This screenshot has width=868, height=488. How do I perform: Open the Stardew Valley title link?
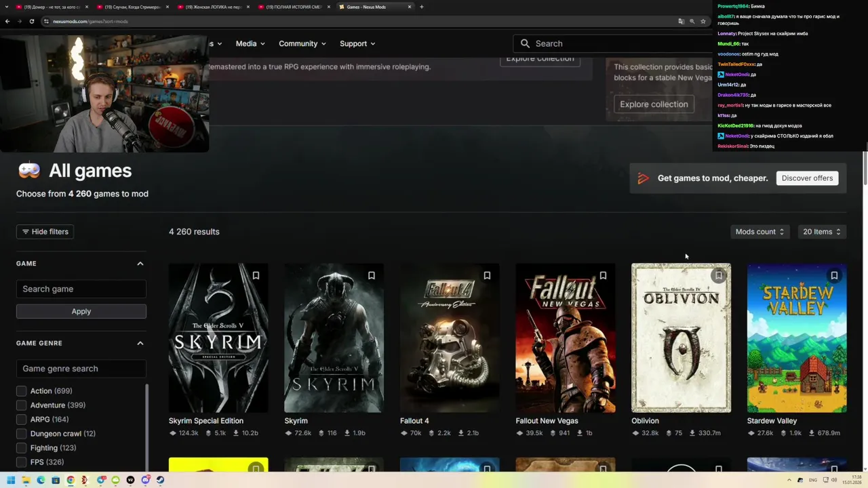point(772,421)
